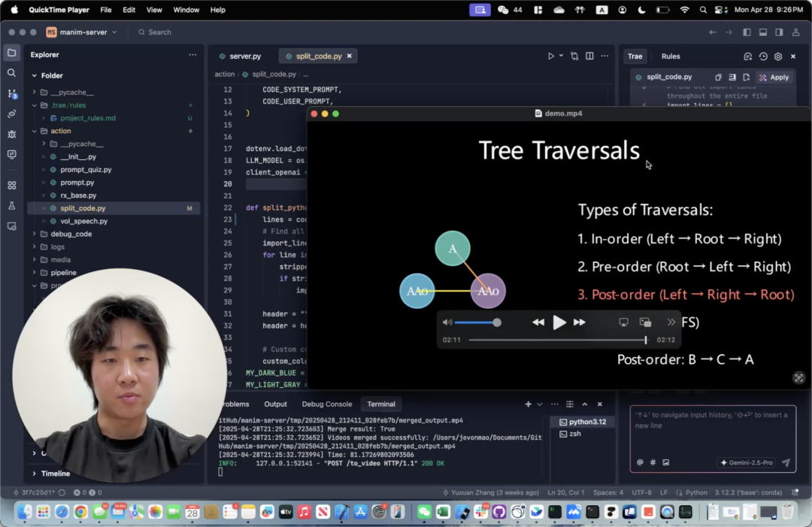Collapse the Folder section
Image resolution: width=812 pixels, height=527 pixels.
pos(34,76)
